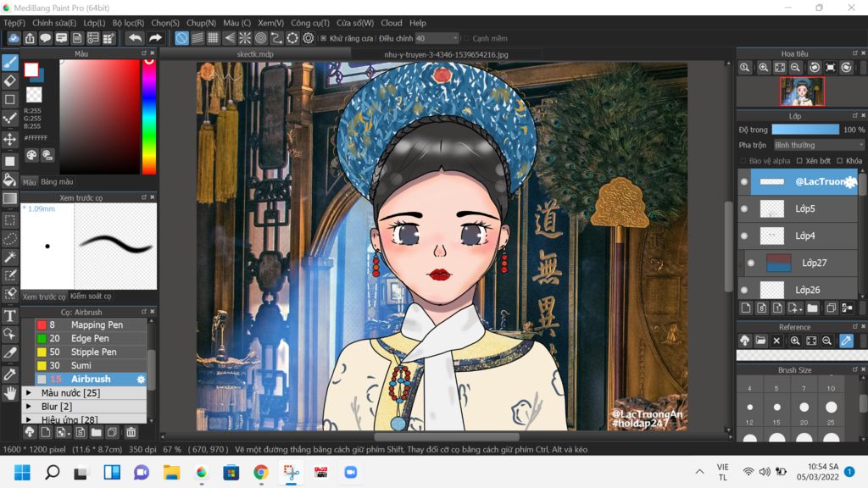Expand the Màu nước [25] brush group
868x488 pixels.
29,393
